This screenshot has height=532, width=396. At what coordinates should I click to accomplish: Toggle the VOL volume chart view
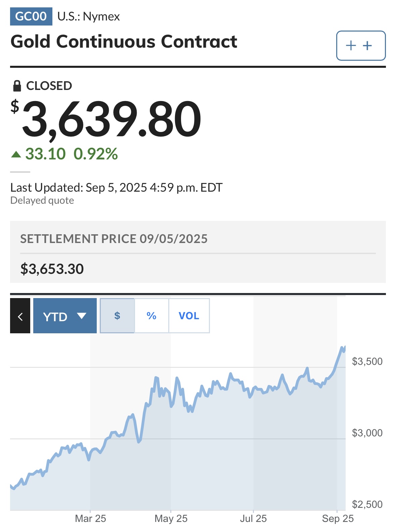click(x=189, y=316)
